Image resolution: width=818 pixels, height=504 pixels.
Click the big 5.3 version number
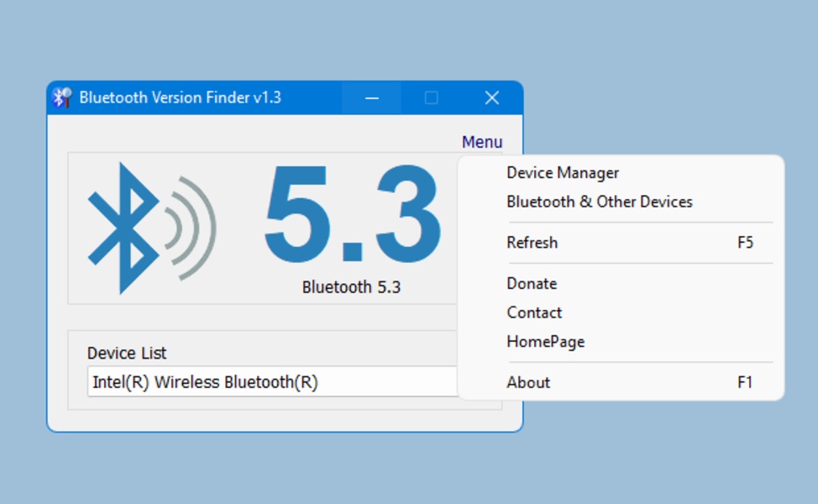352,217
